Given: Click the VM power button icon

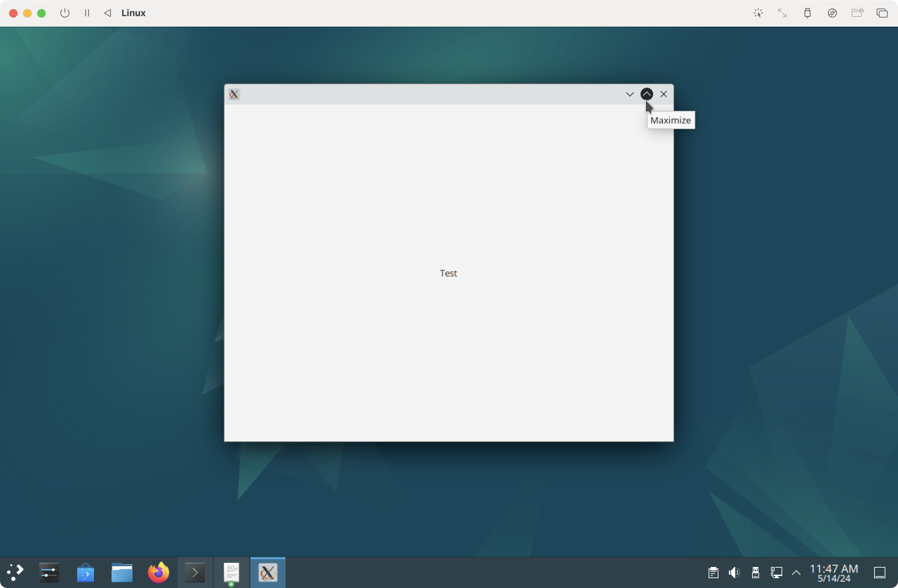Looking at the screenshot, I should pos(65,13).
